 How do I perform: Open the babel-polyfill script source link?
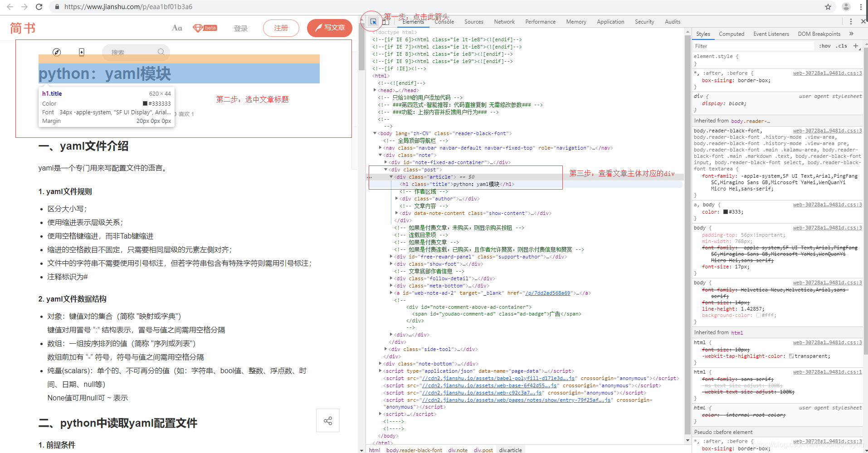tap(498, 378)
